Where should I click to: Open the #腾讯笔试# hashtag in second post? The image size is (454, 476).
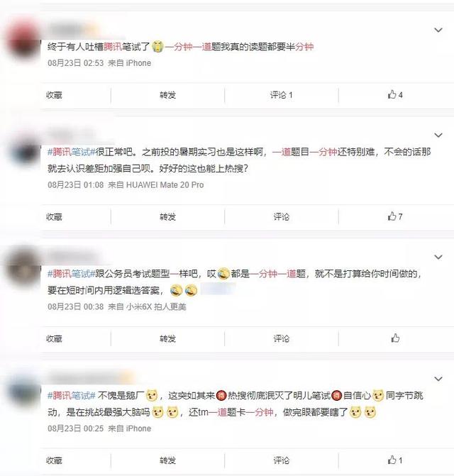pos(72,152)
